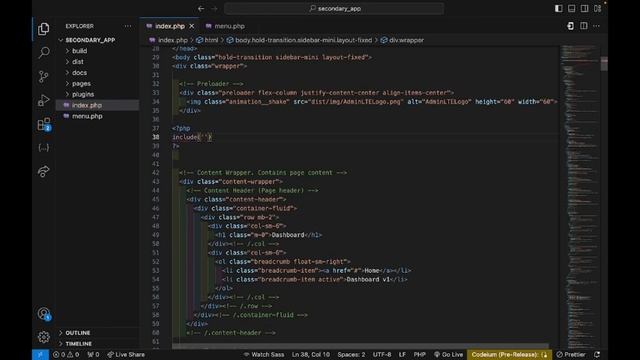Toggle secondary side bar layout icon

click(584, 9)
